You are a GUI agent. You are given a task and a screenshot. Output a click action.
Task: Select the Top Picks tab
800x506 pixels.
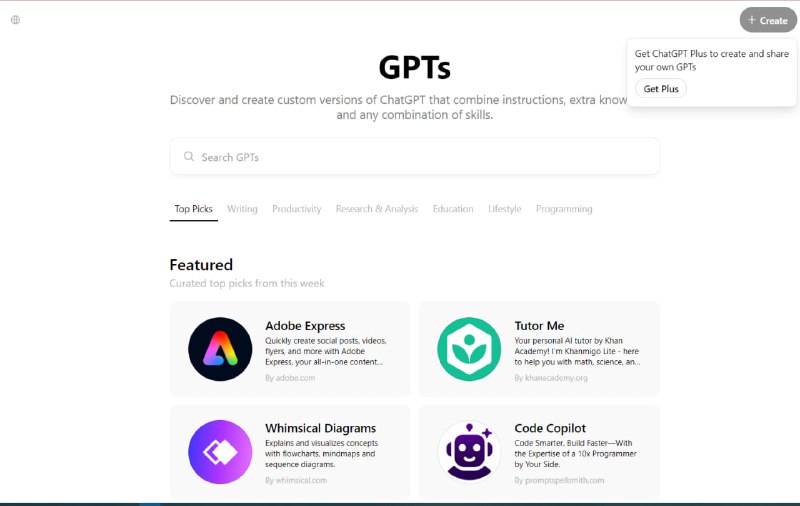(x=193, y=209)
